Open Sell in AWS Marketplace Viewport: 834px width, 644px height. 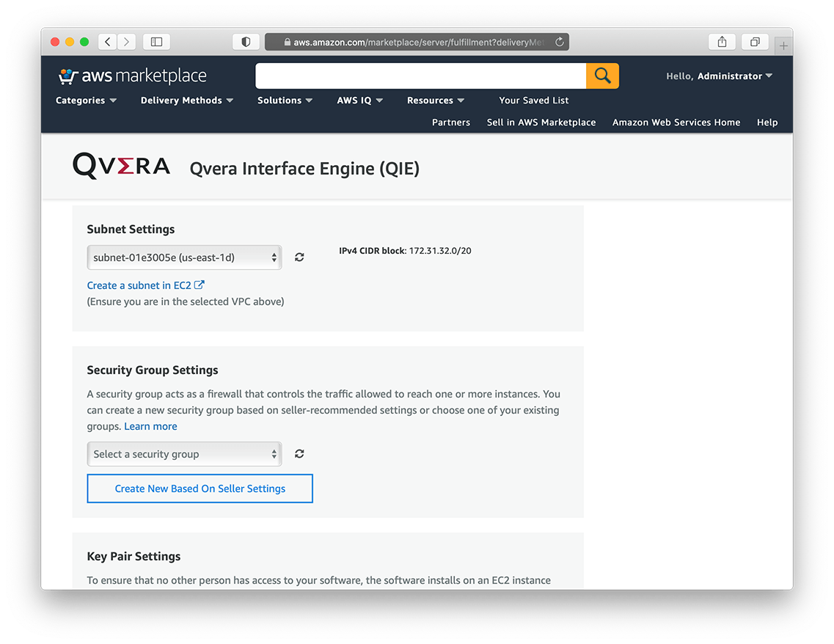coord(541,122)
